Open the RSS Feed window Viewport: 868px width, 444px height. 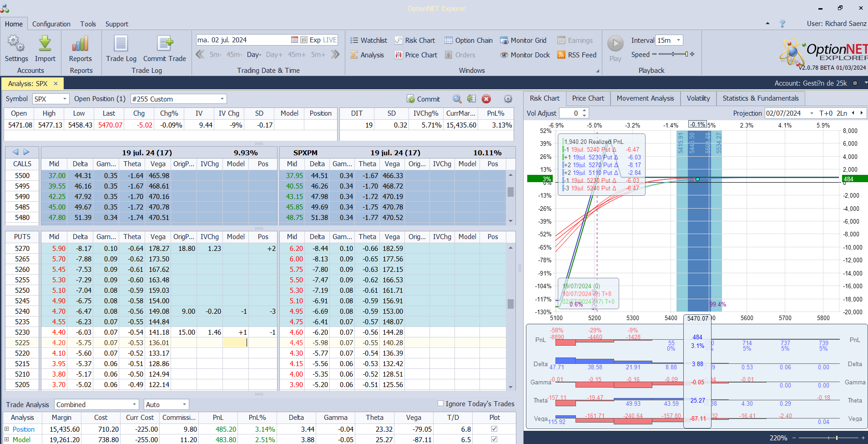577,55
